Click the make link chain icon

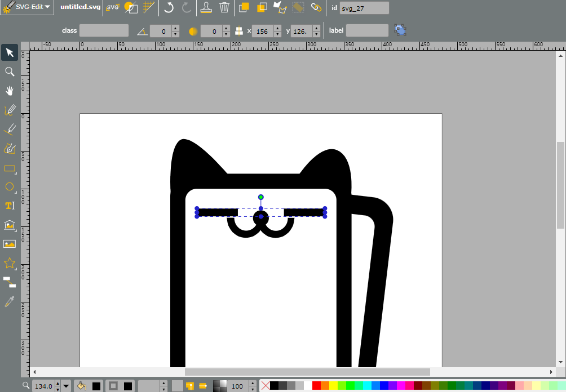click(316, 7)
